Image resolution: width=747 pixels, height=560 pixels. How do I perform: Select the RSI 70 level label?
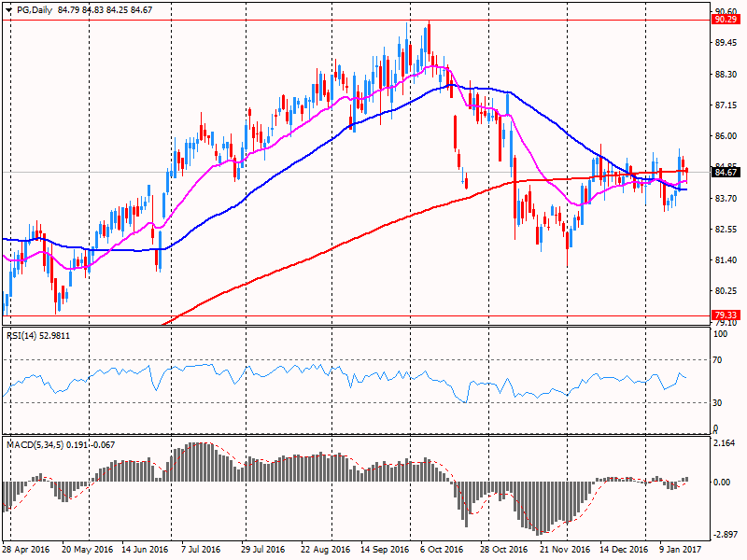click(717, 360)
